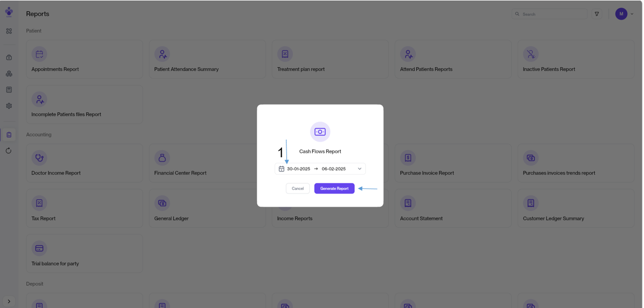The width and height of the screenshot is (644, 308).
Task: Open the Appointments Report card
Action: [x=84, y=60]
